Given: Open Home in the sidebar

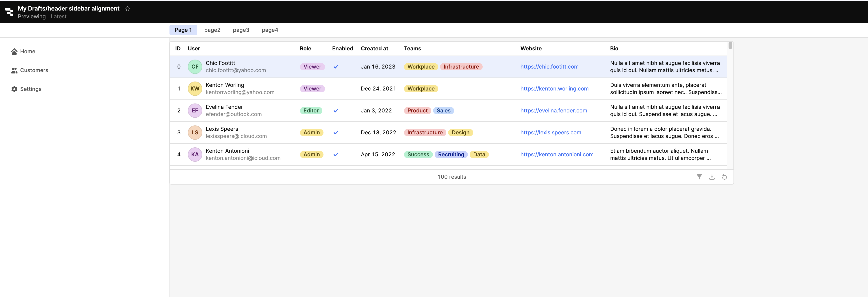Looking at the screenshot, I should (28, 51).
